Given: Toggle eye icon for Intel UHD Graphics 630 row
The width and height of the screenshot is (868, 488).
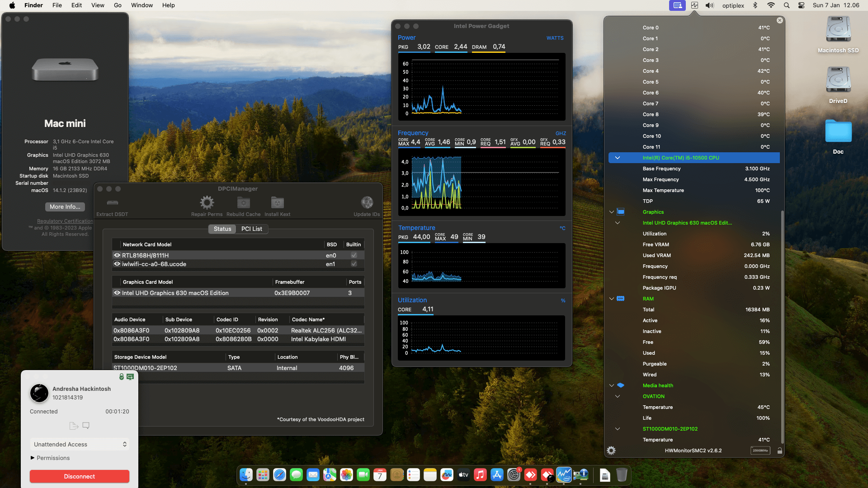Looking at the screenshot, I should [117, 293].
